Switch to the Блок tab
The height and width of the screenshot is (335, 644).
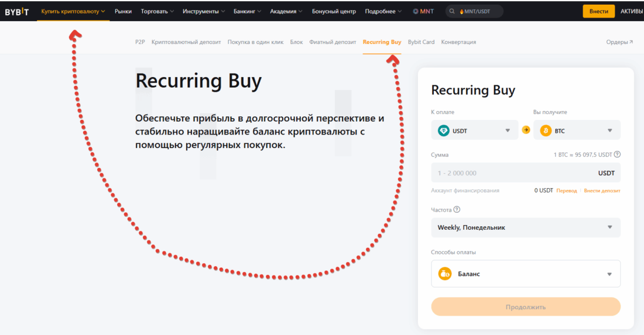296,42
